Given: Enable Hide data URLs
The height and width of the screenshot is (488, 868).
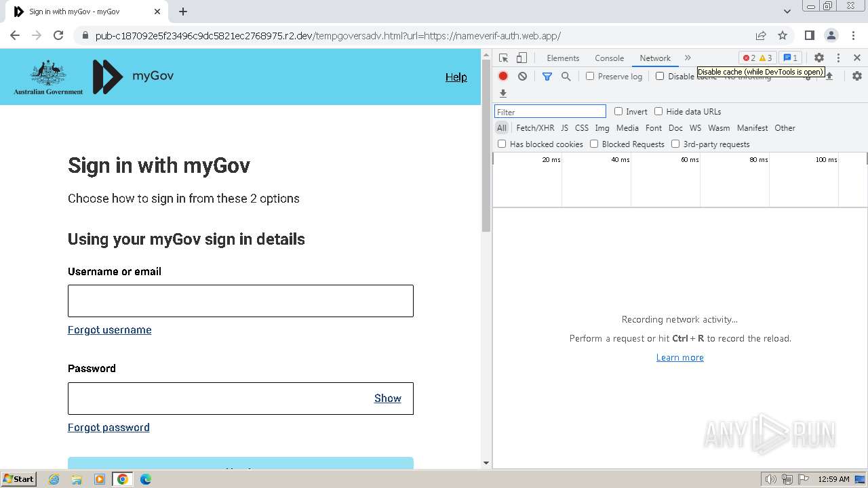Looking at the screenshot, I should pyautogui.click(x=658, y=111).
